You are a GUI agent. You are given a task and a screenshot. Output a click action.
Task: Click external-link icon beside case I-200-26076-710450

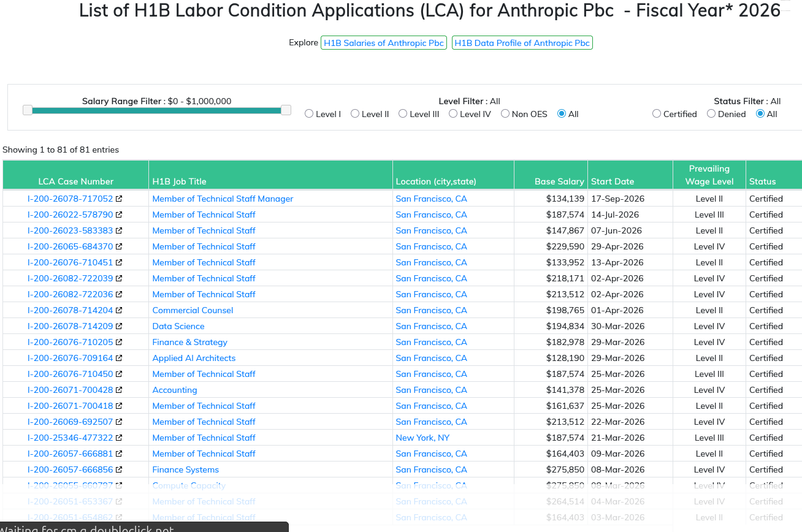tap(119, 374)
